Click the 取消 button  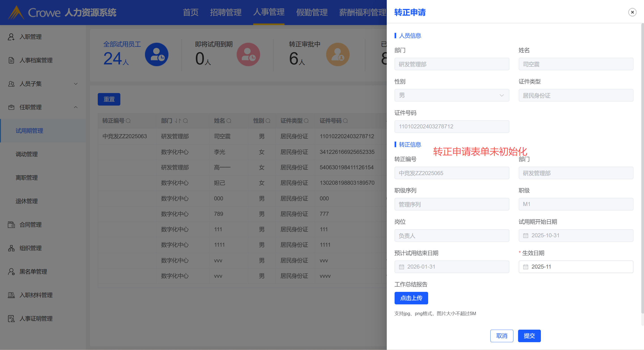pyautogui.click(x=502, y=336)
